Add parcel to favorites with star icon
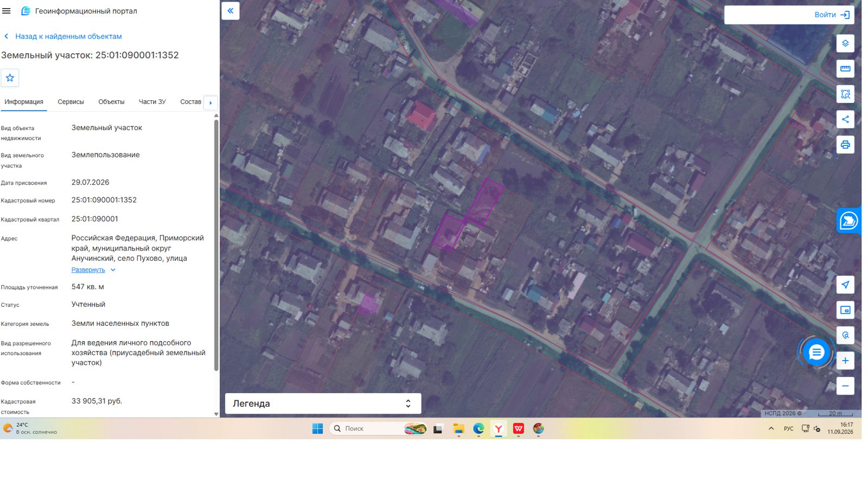 10,78
